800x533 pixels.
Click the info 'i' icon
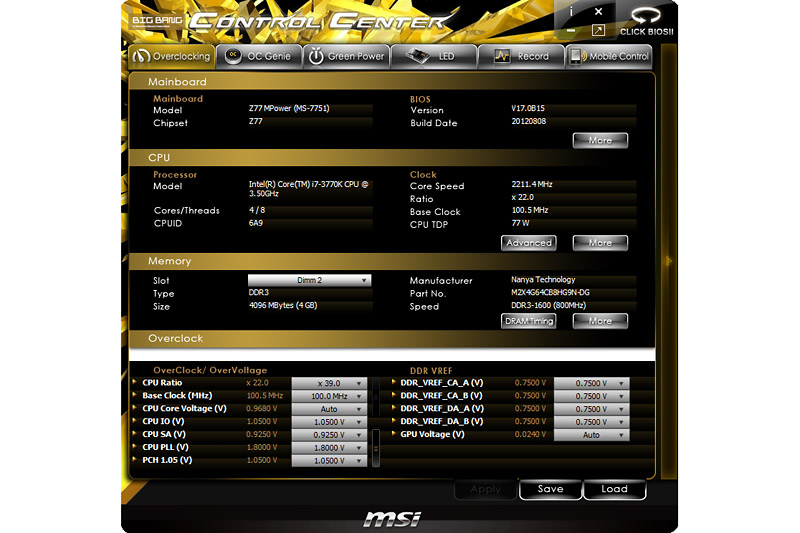pos(571,11)
